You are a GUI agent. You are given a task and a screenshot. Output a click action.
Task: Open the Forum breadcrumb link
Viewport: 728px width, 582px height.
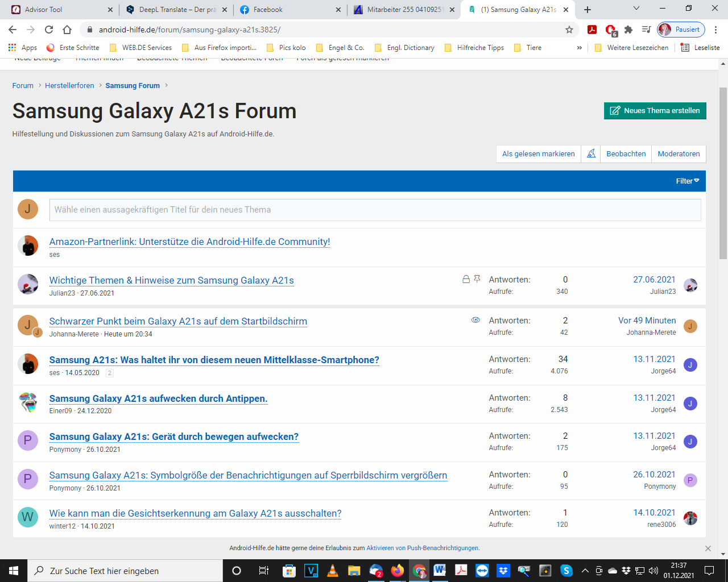[x=23, y=85]
